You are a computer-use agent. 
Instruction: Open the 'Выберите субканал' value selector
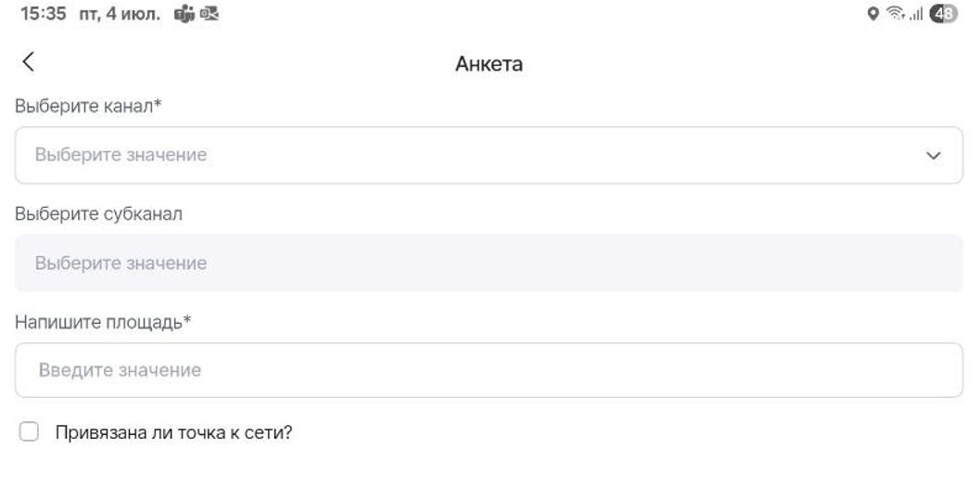coord(489,263)
